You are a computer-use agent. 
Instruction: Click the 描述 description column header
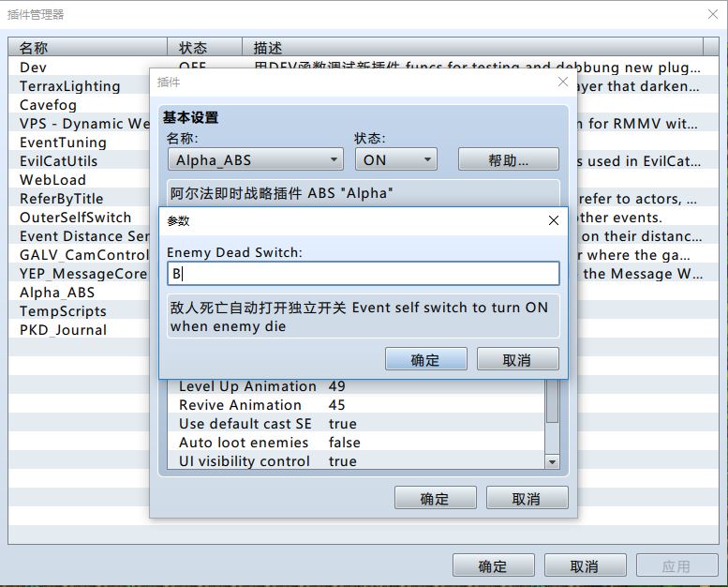pyautogui.click(x=472, y=47)
